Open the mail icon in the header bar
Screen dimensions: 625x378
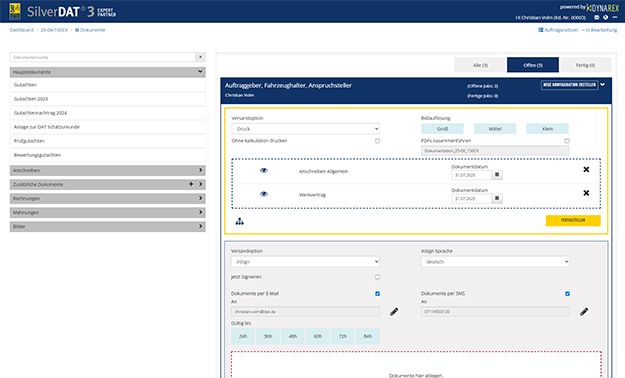597,18
